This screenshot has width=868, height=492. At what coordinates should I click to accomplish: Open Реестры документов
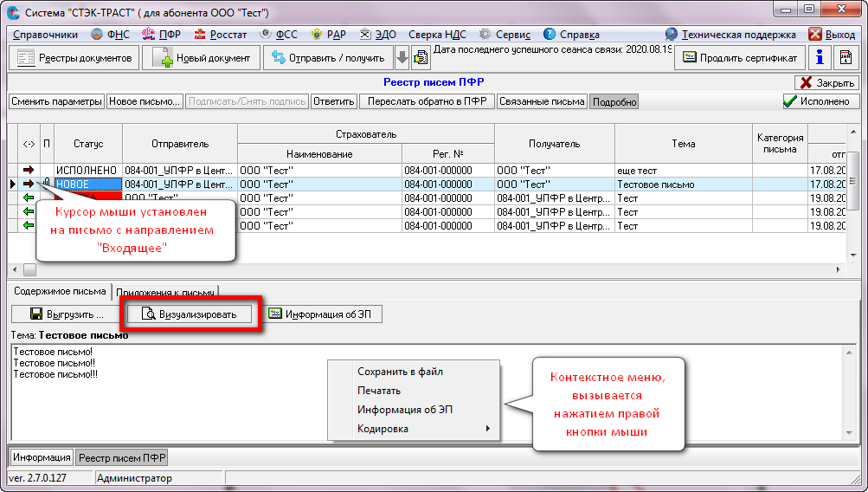click(x=74, y=58)
